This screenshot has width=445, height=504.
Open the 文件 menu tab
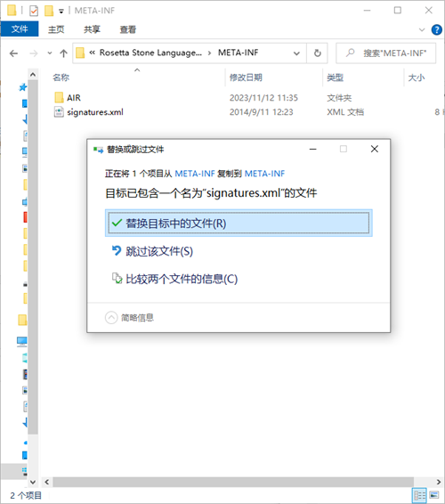[20, 29]
